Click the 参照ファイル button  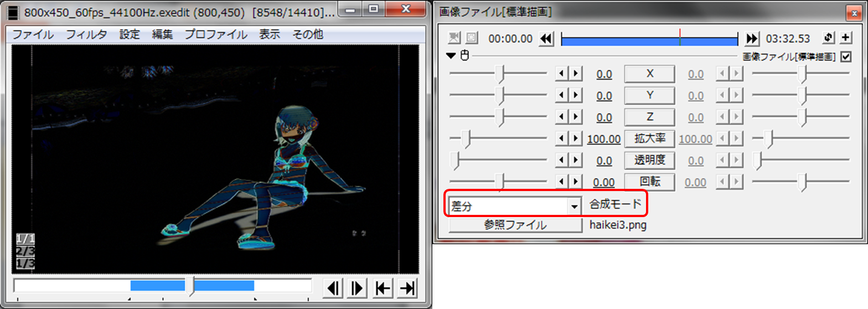pos(515,225)
